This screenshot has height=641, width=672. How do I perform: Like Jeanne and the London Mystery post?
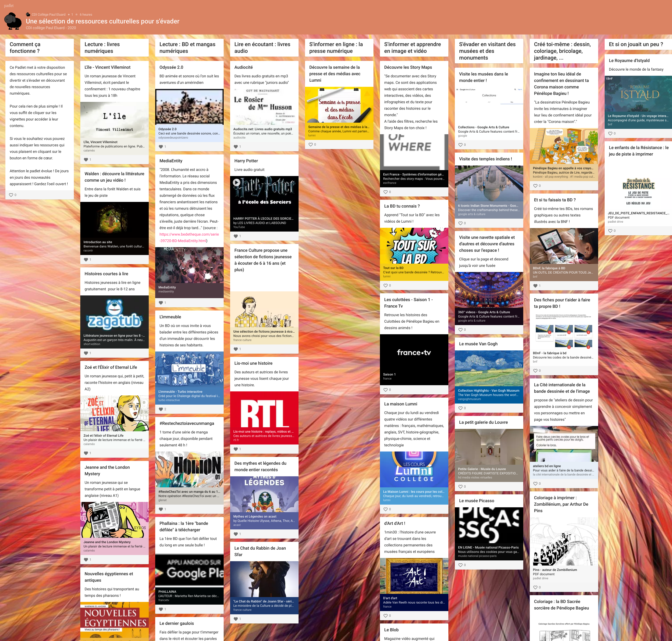pyautogui.click(x=86, y=560)
